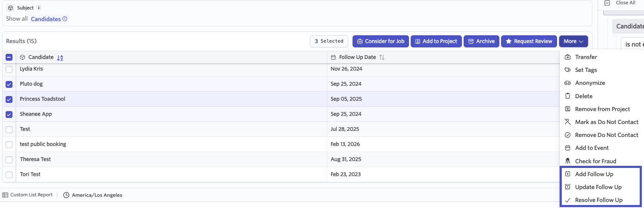Image resolution: width=644 pixels, height=208 pixels.
Task: Uncheck the Pluto dog checkbox
Action: (9, 84)
